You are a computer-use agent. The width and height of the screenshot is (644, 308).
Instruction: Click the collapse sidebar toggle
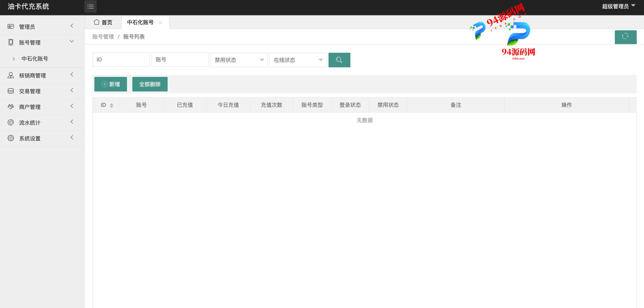(x=90, y=7)
